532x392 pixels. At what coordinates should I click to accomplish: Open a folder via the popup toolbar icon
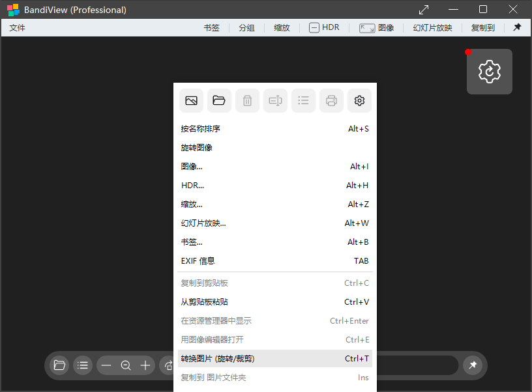click(x=219, y=100)
